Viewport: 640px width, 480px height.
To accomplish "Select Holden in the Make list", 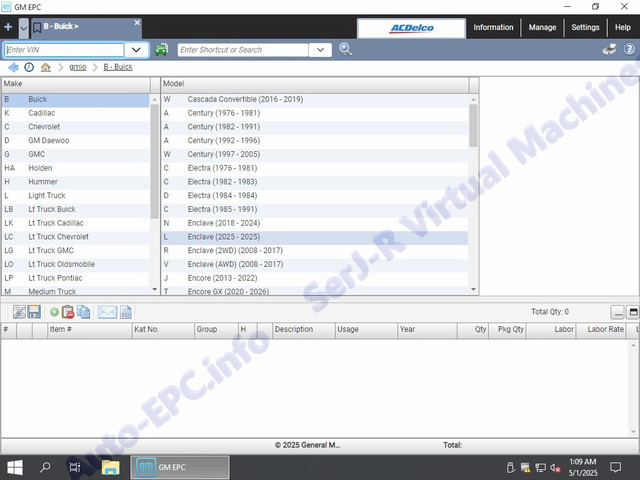I will [x=76, y=168].
